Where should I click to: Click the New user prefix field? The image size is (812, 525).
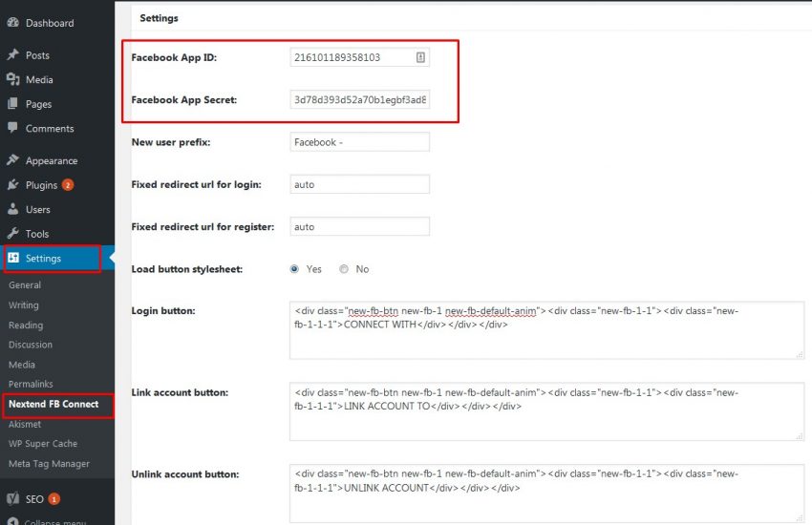359,141
